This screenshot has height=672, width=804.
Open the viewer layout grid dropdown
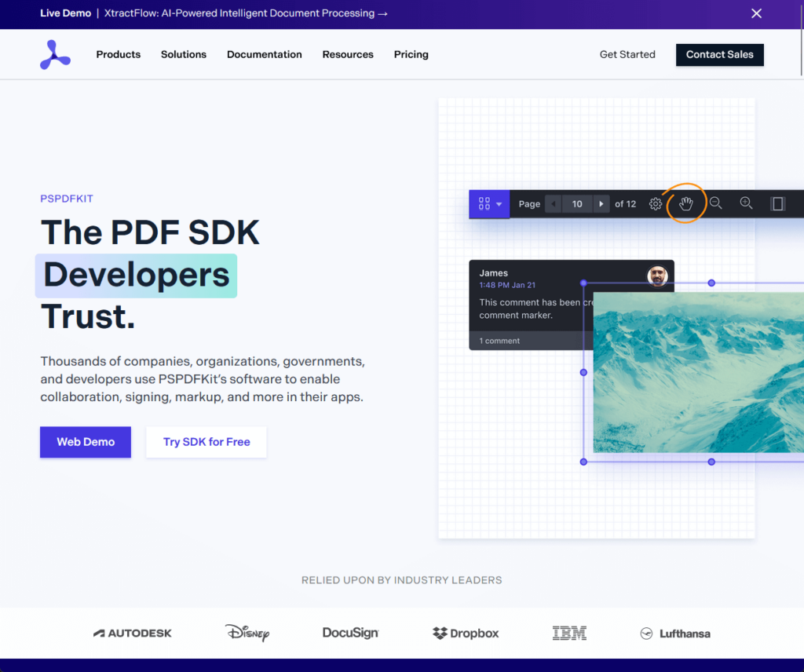coord(489,204)
